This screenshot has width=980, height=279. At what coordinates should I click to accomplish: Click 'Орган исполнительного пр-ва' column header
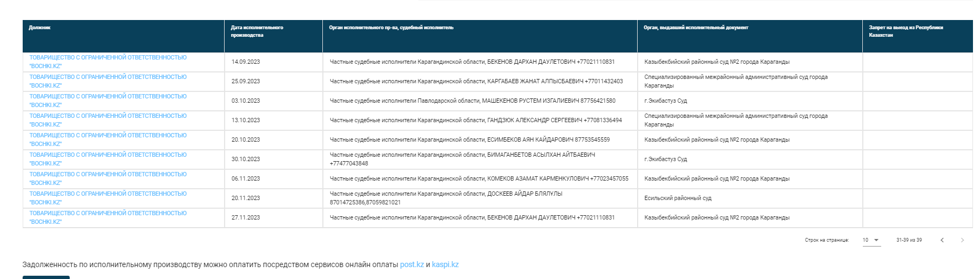(x=391, y=28)
